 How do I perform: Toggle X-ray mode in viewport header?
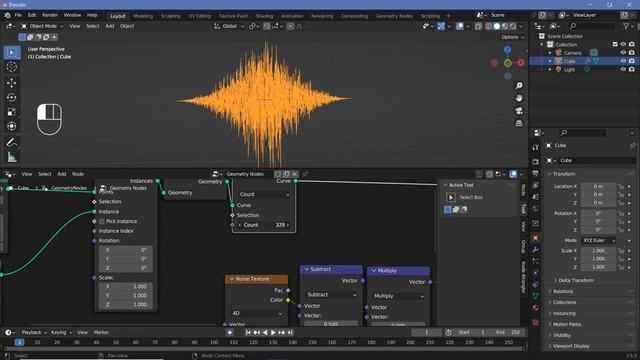tap(478, 26)
